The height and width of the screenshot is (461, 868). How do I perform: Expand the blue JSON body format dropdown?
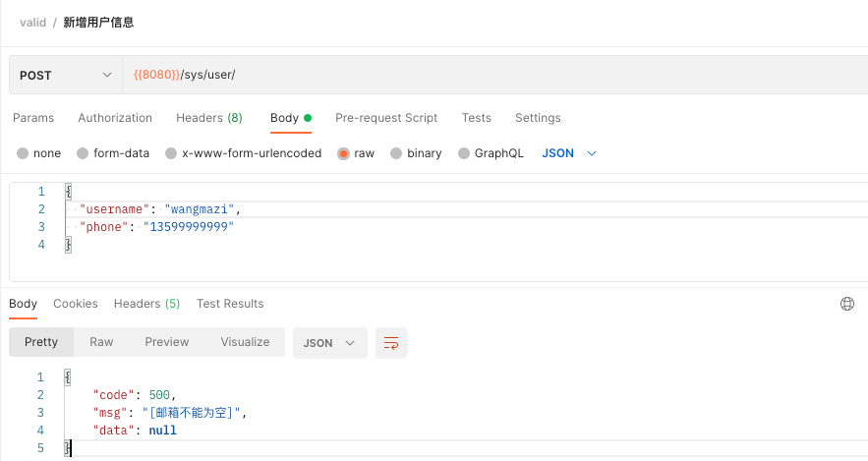569,153
